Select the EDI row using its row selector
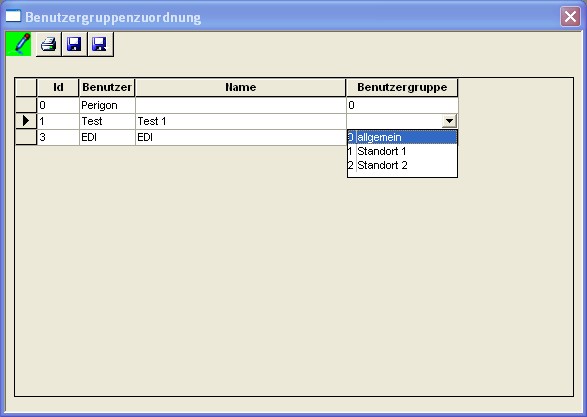Image resolution: width=587 pixels, height=417 pixels. click(26, 137)
